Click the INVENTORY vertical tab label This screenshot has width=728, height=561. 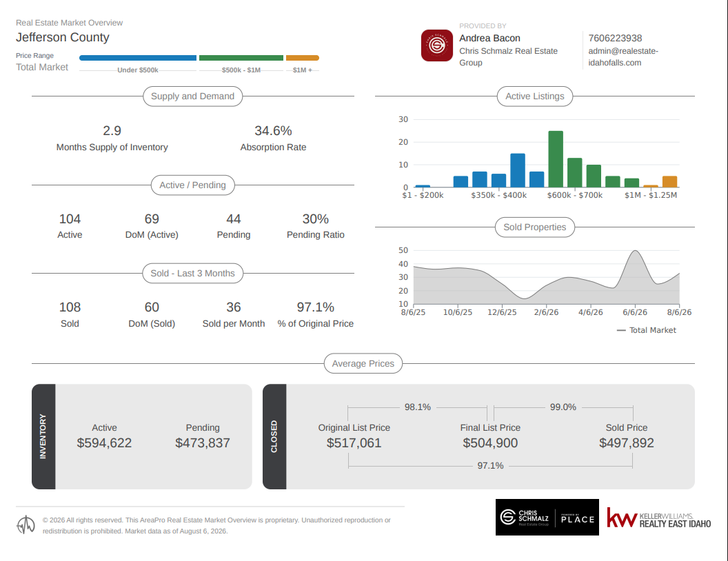(43, 437)
